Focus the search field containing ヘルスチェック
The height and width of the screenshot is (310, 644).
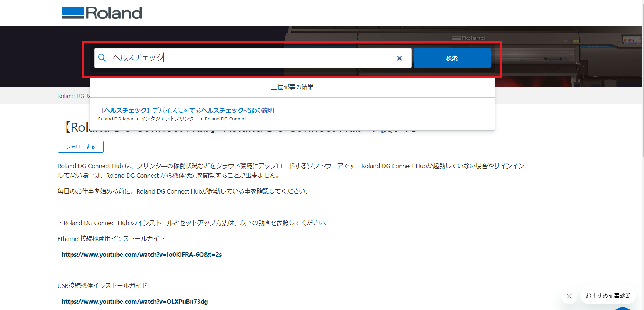(x=253, y=58)
